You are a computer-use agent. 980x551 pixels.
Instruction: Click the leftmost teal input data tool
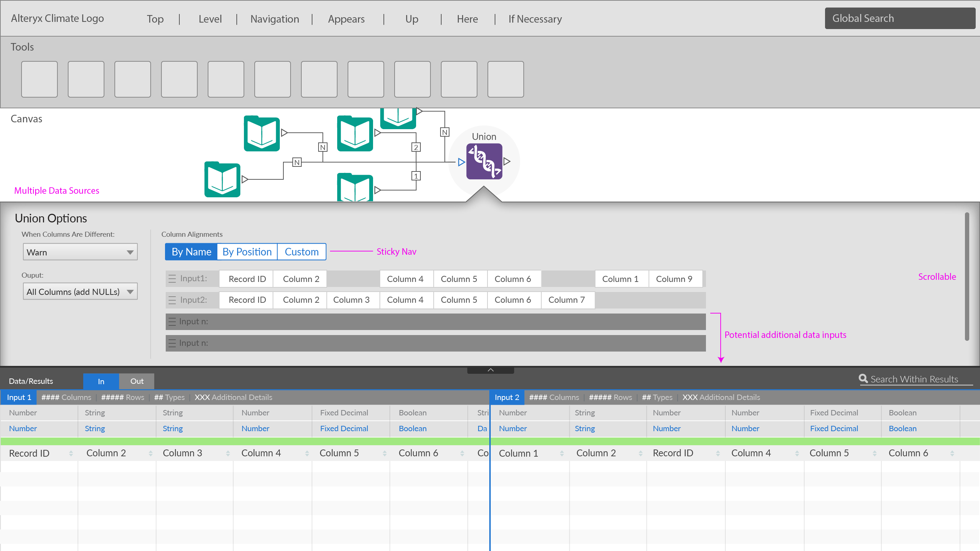click(222, 180)
